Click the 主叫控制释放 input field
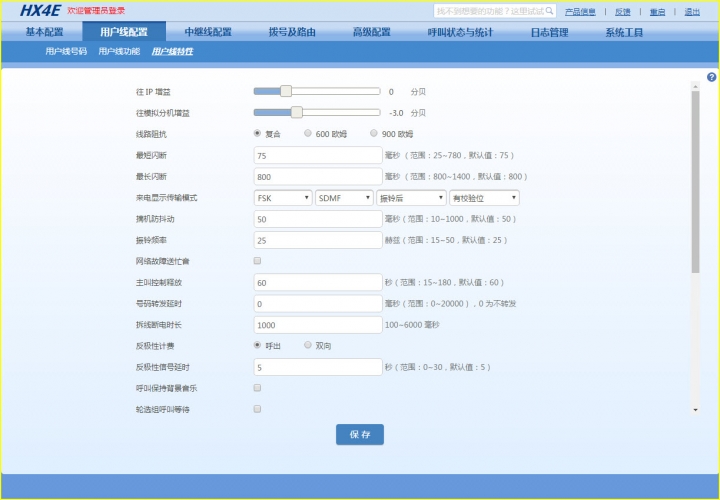Viewport: 720px width, 500px height. point(318,282)
